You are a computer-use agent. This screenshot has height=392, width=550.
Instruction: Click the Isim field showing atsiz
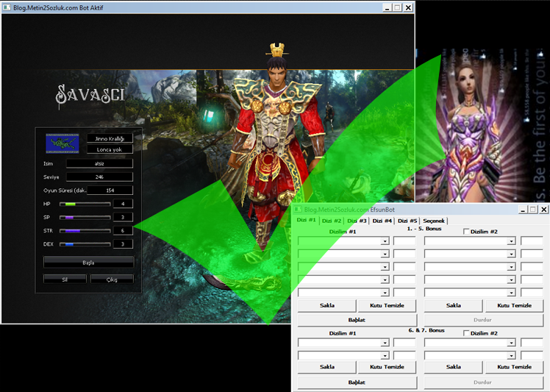pyautogui.click(x=99, y=163)
